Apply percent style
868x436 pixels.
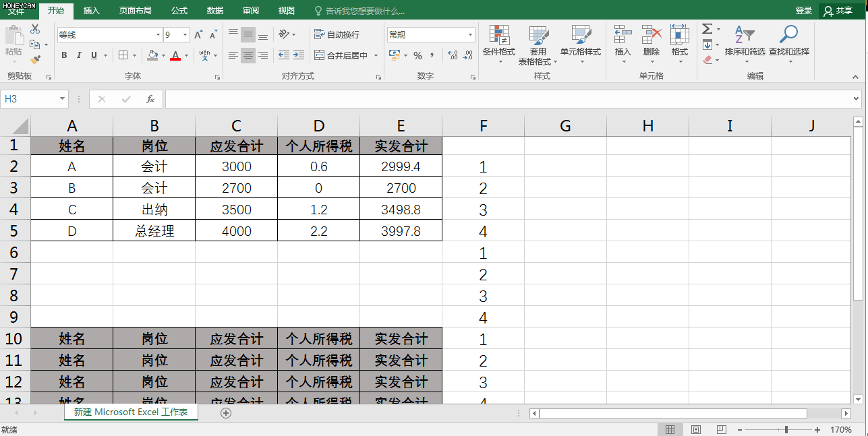click(x=417, y=55)
